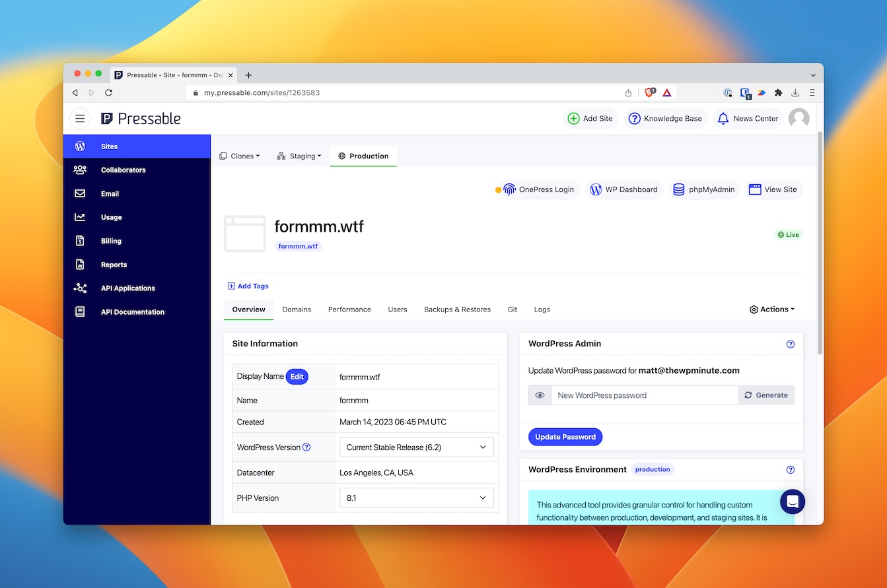Click browser reload icon
Image resolution: width=887 pixels, height=588 pixels.
point(109,93)
